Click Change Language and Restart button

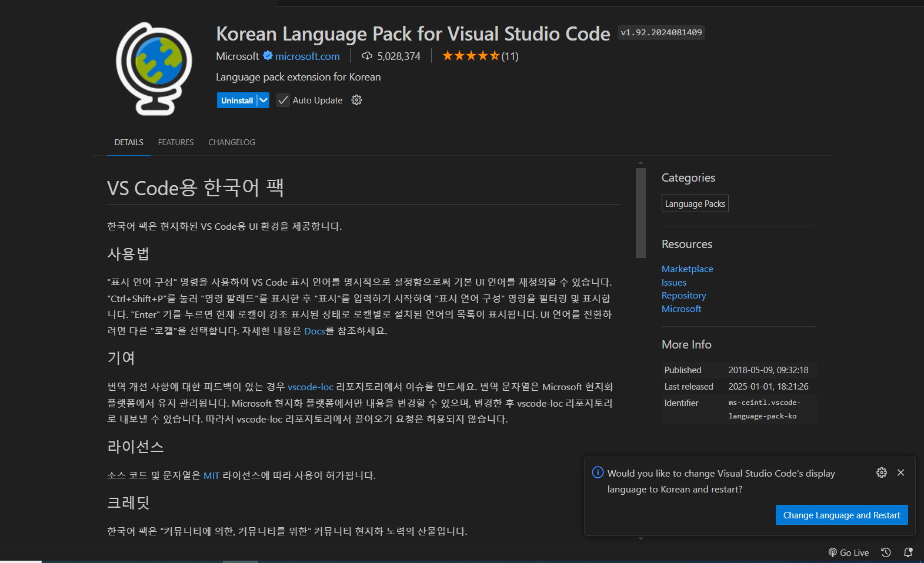click(842, 515)
